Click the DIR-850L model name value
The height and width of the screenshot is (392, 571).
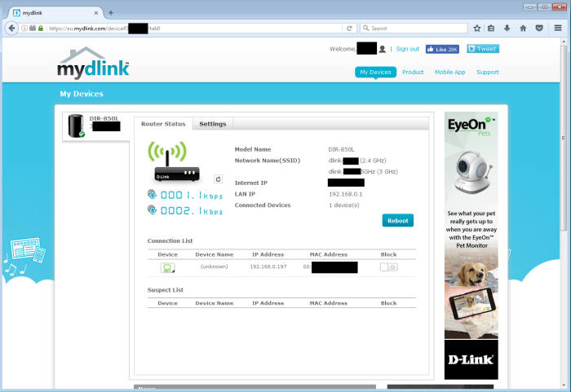click(x=341, y=149)
